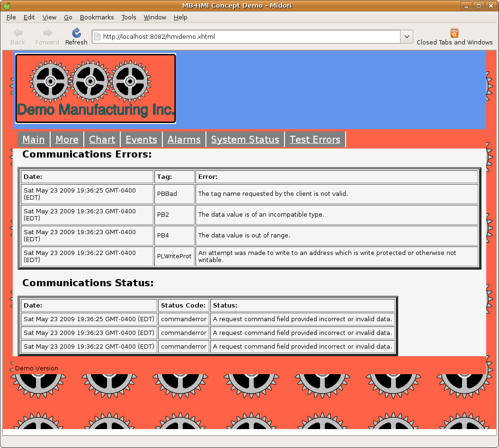The height and width of the screenshot is (448, 499).
Task: Click the Back navigation arrow
Action: 18,33
